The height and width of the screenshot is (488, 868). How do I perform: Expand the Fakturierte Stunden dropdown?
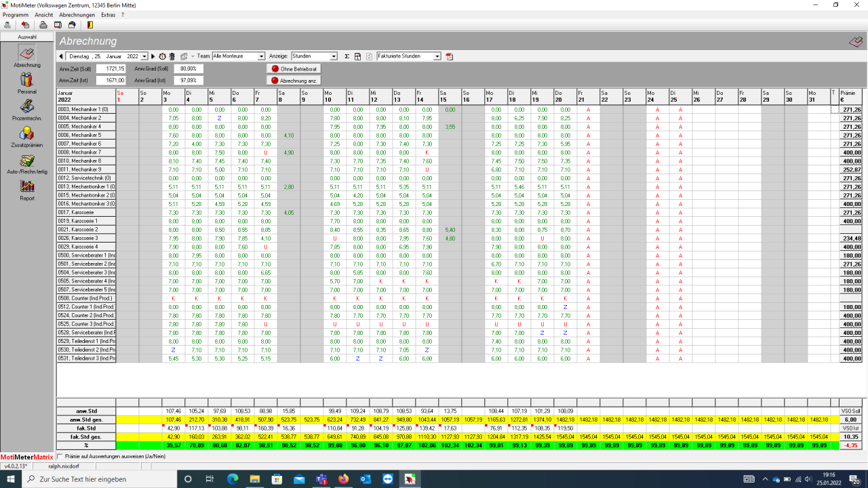coord(437,56)
